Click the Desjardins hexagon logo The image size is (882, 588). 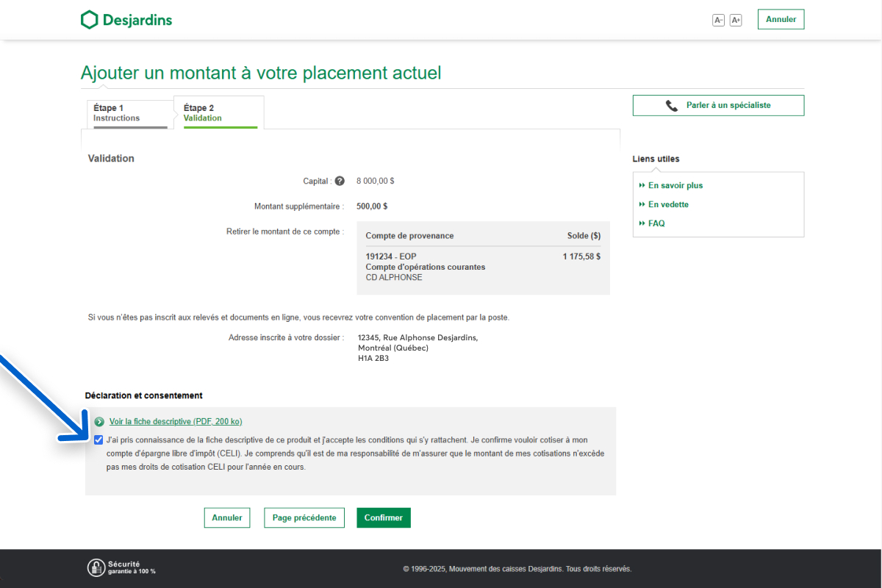89,20
